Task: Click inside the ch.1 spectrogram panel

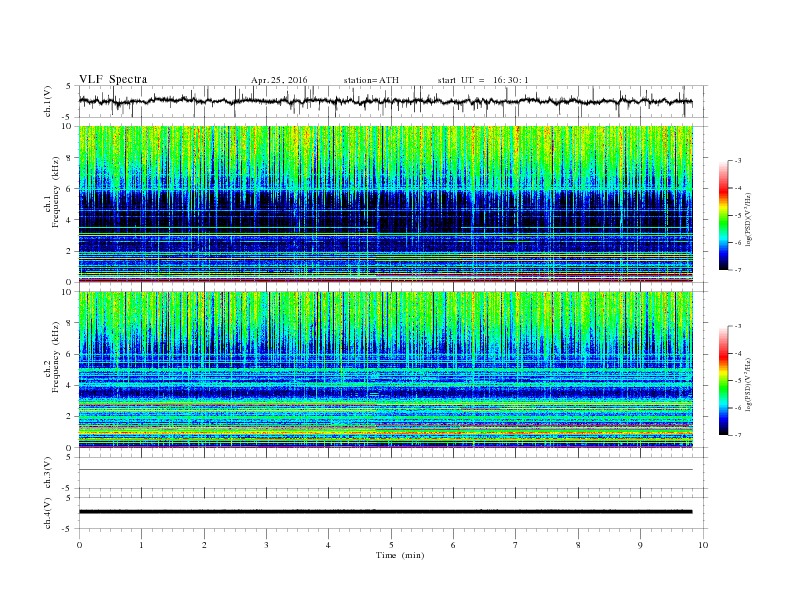Action: click(385, 203)
